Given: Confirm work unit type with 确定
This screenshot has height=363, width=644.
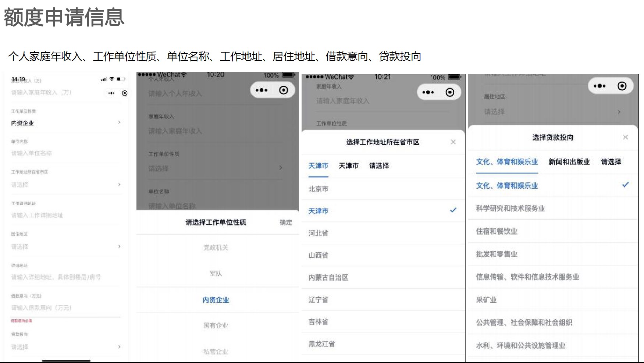Looking at the screenshot, I should (x=286, y=223).
